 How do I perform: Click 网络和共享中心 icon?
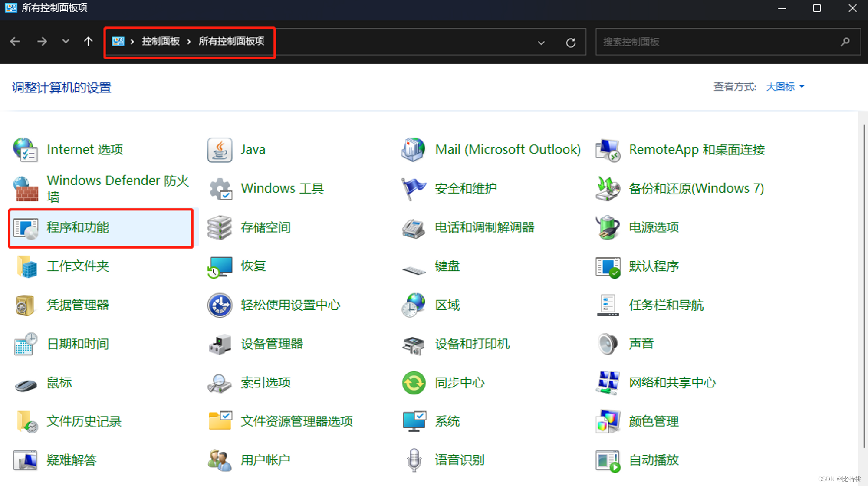tap(608, 383)
